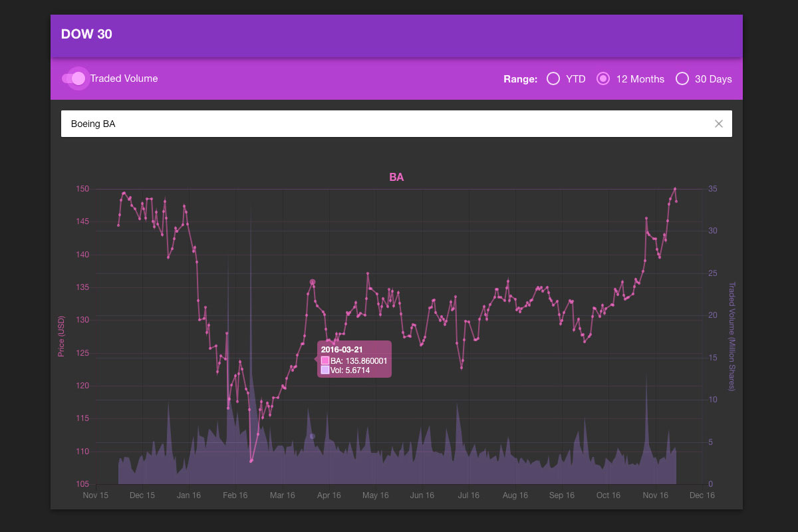Click the Boeing BA stock search field

[x=396, y=124]
